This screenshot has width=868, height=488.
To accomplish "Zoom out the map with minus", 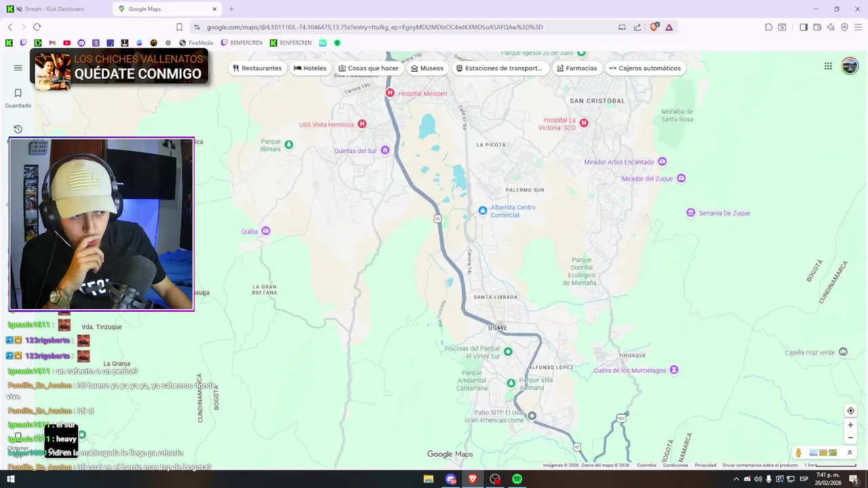I will click(850, 437).
